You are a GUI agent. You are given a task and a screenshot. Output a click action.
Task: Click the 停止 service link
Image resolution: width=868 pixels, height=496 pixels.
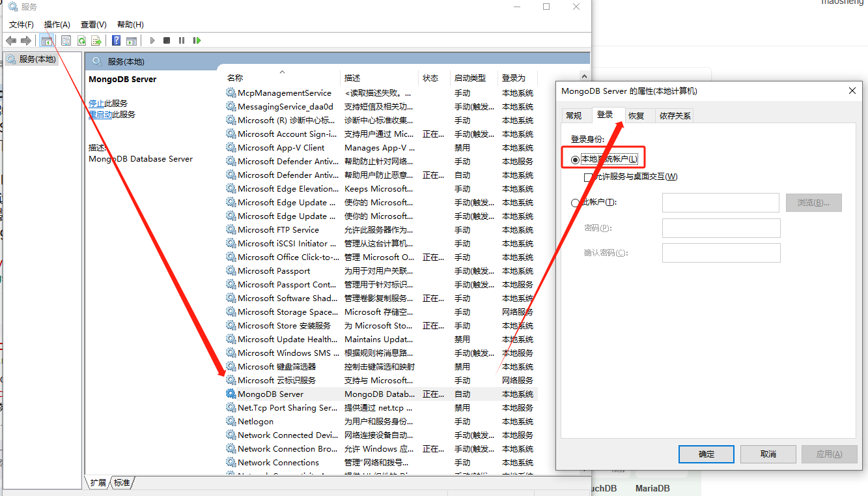click(x=96, y=103)
